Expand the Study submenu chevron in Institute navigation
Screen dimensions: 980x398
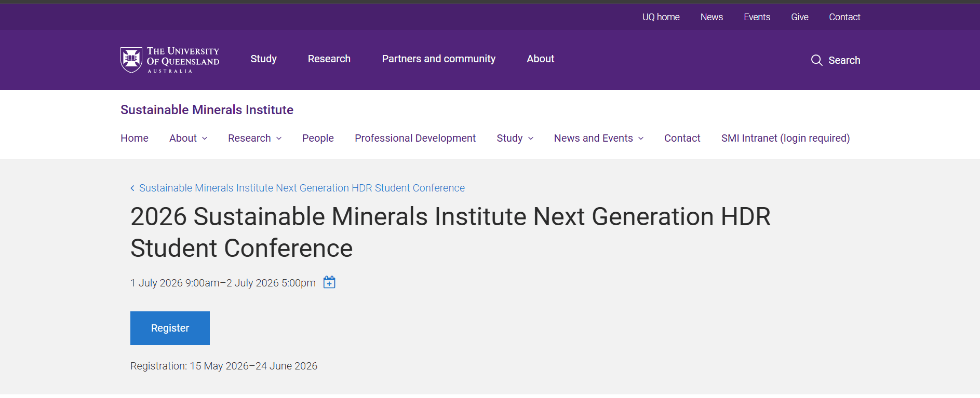[531, 139]
